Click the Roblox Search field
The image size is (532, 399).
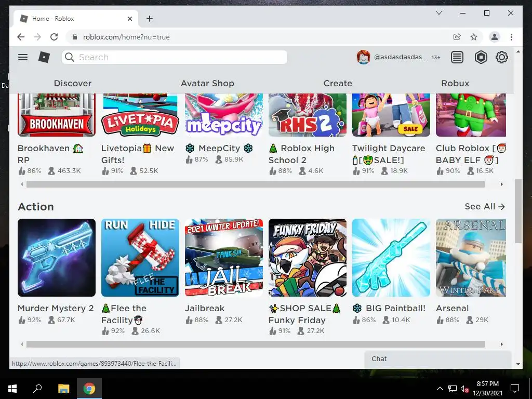(175, 57)
